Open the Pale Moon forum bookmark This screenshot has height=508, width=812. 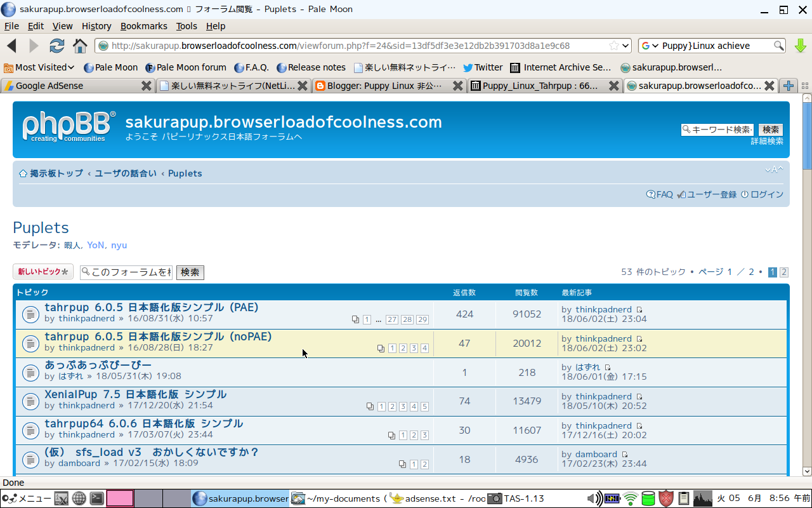(x=185, y=67)
